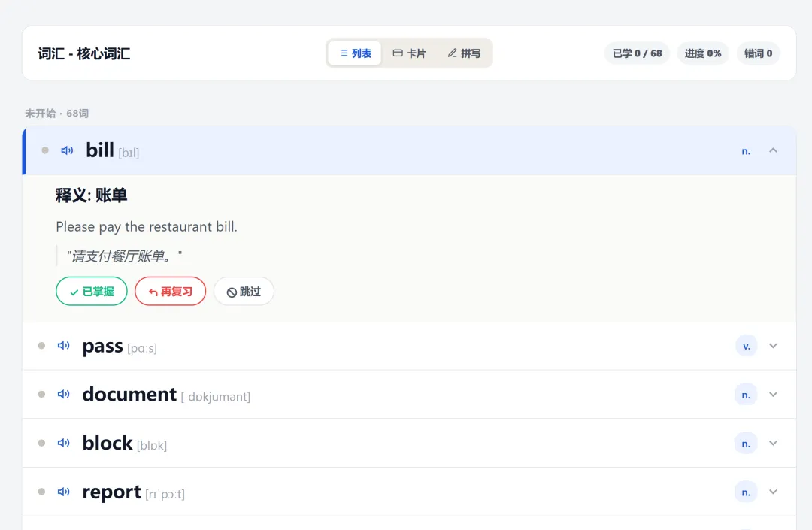Click phonetic [ˈdɒkjumənt]
Image resolution: width=812 pixels, height=530 pixels.
tap(216, 397)
